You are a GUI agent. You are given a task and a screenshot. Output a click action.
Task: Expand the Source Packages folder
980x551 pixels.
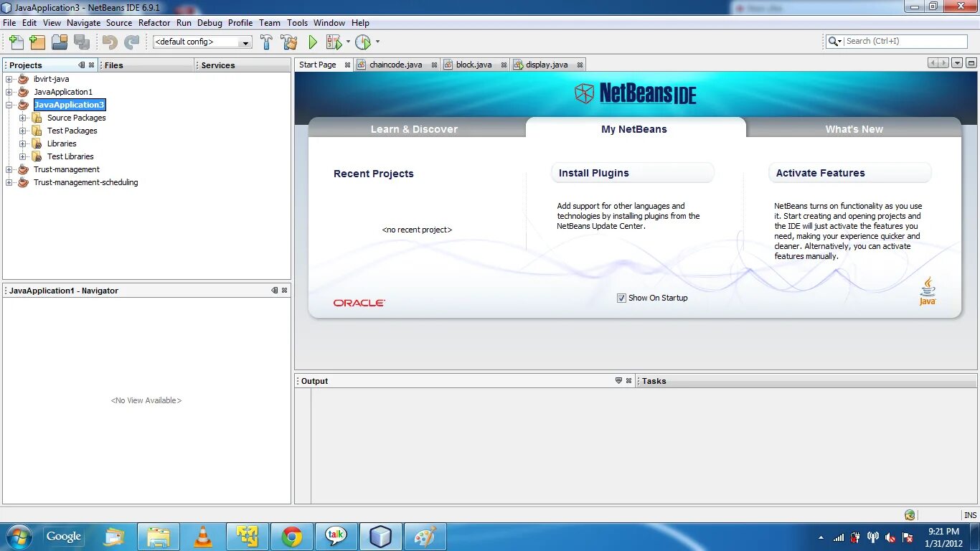[x=23, y=118]
